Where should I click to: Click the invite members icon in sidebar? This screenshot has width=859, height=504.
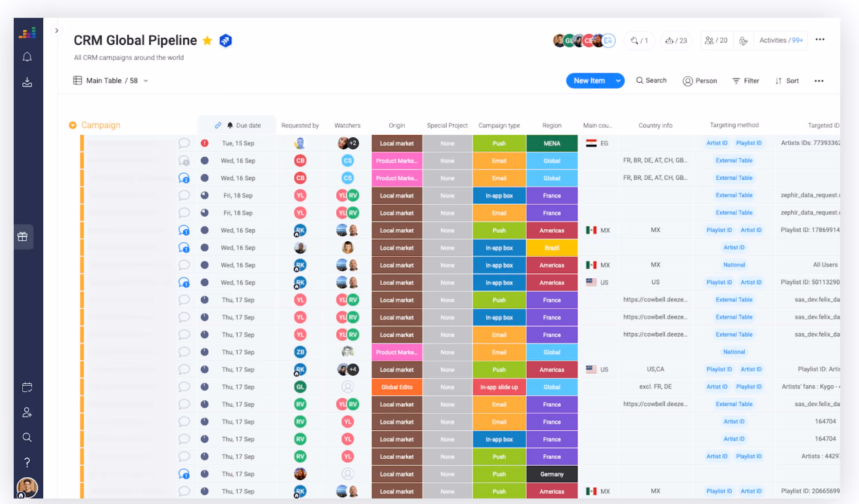pyautogui.click(x=27, y=412)
